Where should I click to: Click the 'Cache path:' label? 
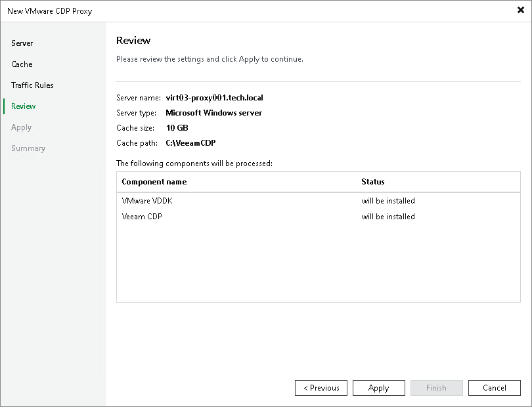(x=137, y=143)
